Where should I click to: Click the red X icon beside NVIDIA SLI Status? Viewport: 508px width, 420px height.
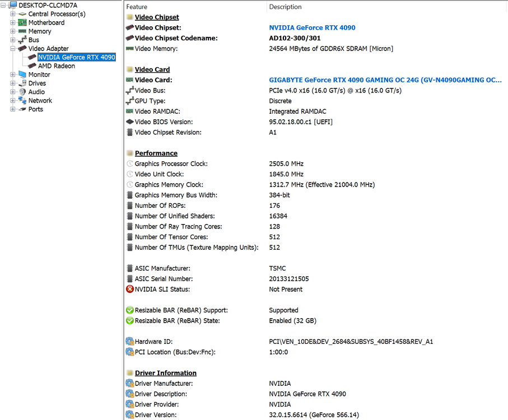point(130,289)
